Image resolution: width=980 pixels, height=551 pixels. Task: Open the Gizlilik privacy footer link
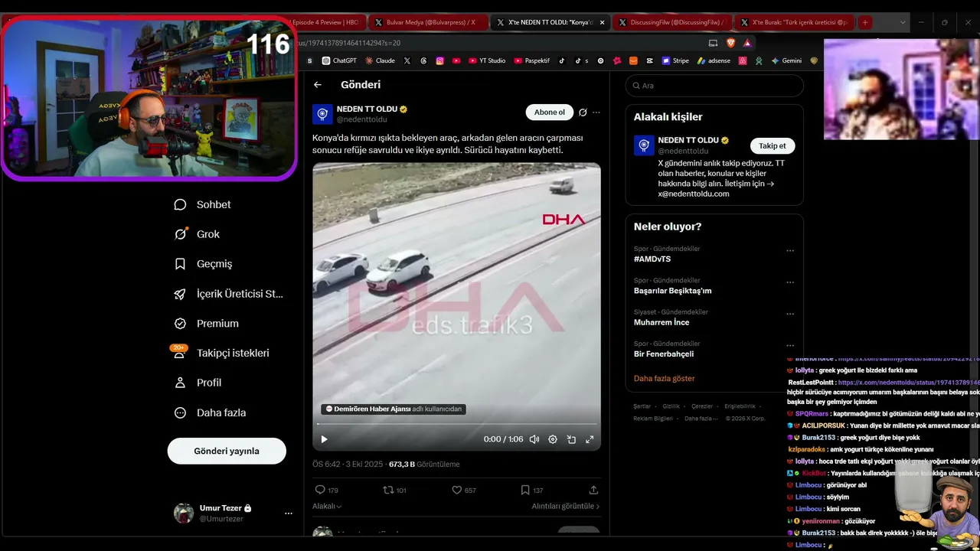[x=671, y=406]
